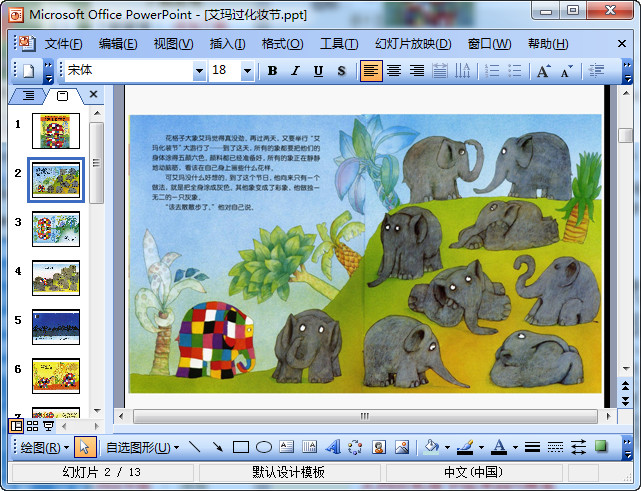Select the Arrow drawing tool

tap(218, 447)
